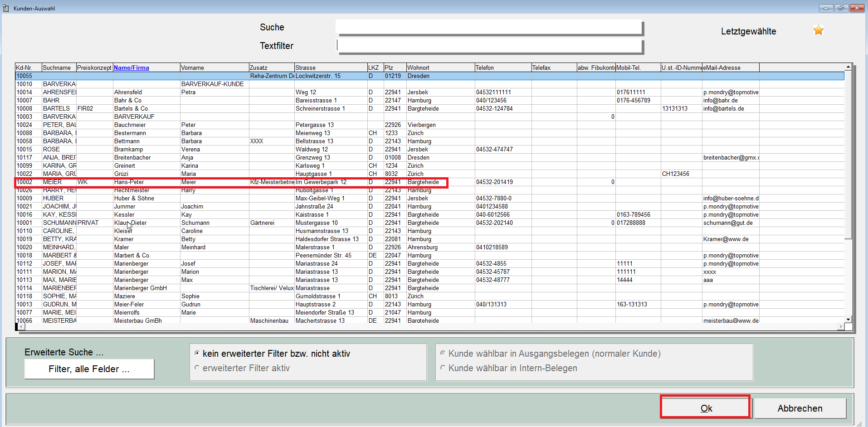The height and width of the screenshot is (427, 868).
Task: Select 'Huber & Söhne' customer row
Action: click(430, 198)
